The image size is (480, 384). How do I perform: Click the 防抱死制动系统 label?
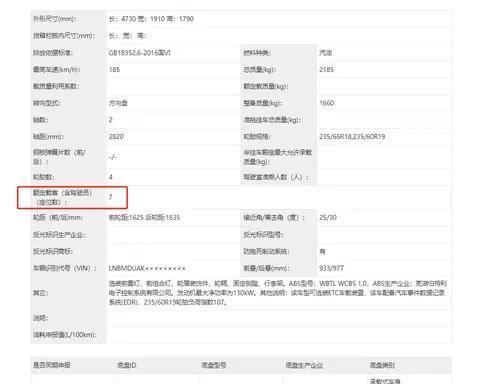[x=266, y=251]
